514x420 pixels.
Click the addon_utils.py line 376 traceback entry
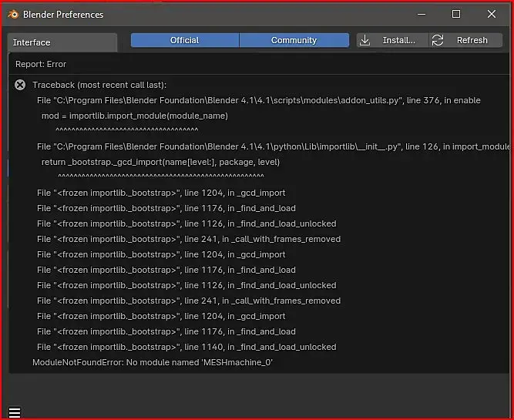click(258, 100)
